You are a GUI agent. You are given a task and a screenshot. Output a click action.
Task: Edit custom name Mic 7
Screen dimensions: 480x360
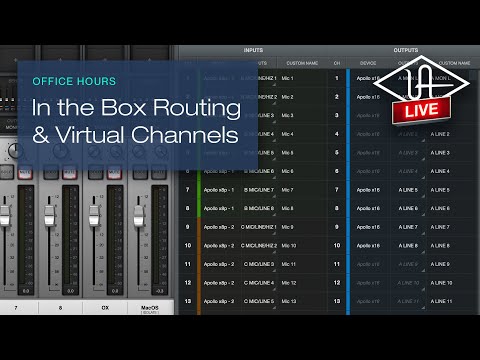pyautogui.click(x=287, y=190)
